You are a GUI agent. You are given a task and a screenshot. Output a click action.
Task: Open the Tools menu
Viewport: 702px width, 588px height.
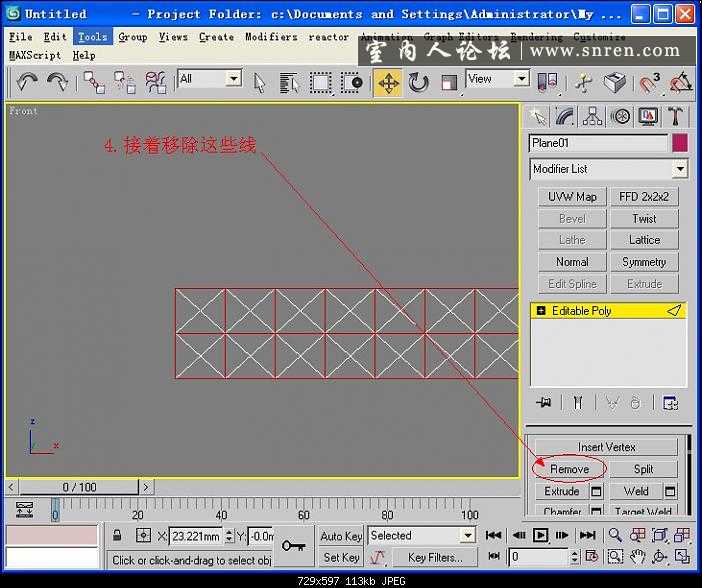click(x=92, y=37)
